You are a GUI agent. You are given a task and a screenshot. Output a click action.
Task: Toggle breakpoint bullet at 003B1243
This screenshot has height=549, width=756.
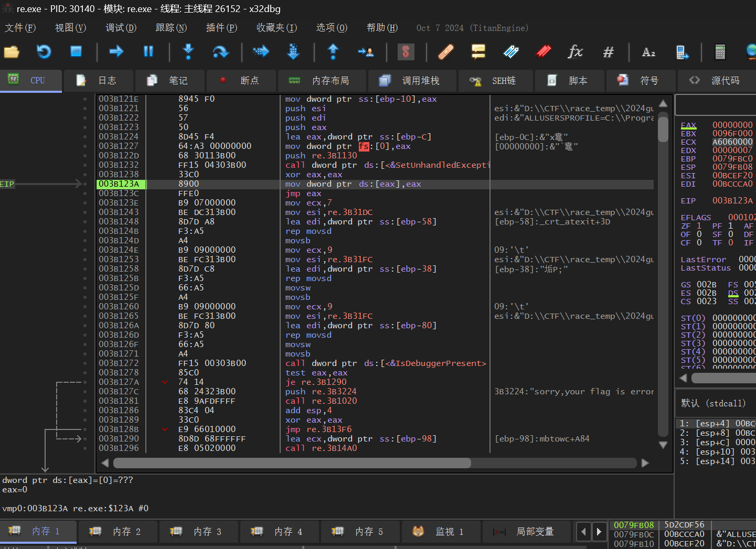tap(85, 212)
